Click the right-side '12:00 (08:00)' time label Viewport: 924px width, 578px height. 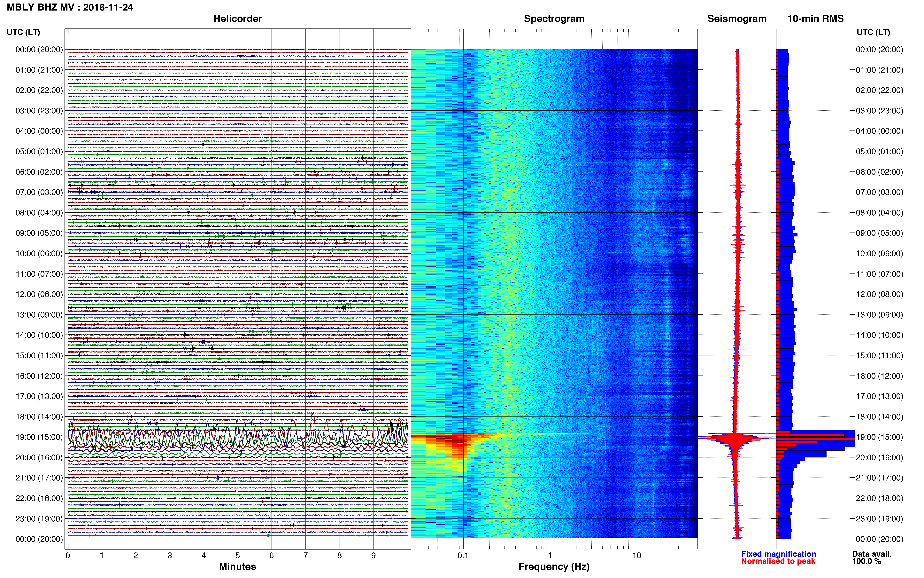[x=880, y=294]
